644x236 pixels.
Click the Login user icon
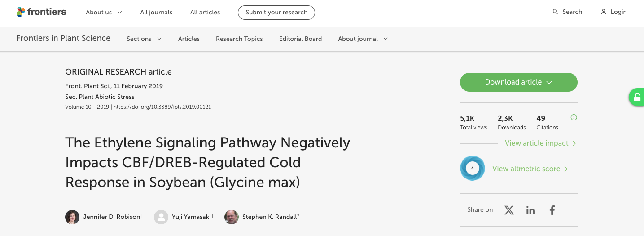pos(604,12)
